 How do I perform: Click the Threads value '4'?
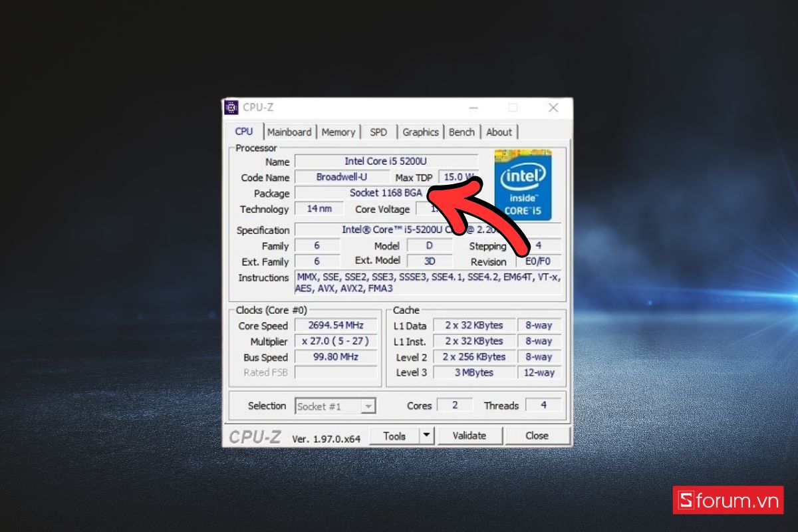tap(543, 405)
